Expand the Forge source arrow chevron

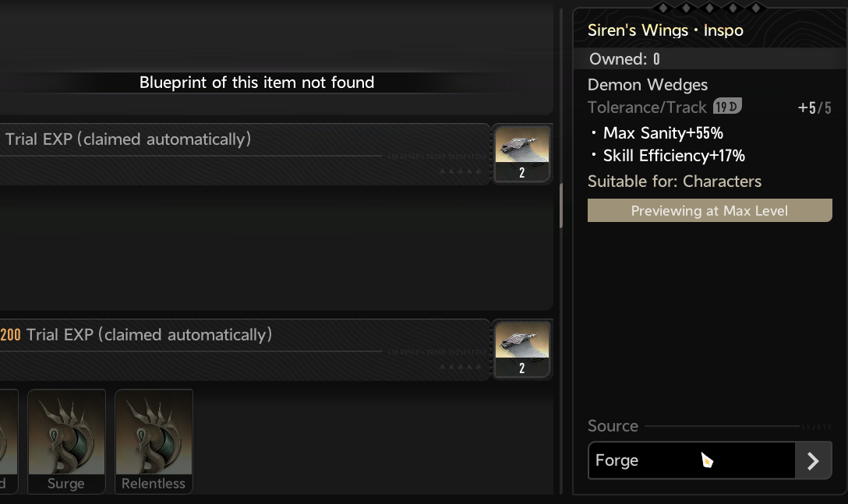pos(813,460)
